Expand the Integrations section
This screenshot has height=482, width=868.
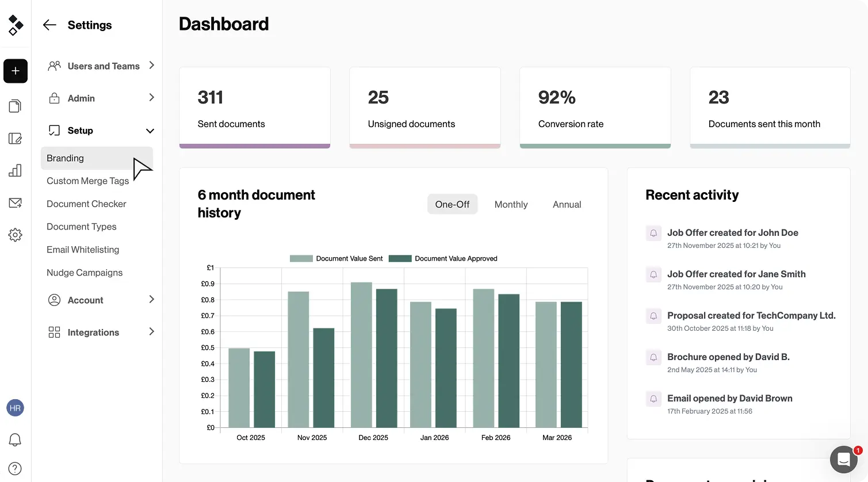coord(101,332)
